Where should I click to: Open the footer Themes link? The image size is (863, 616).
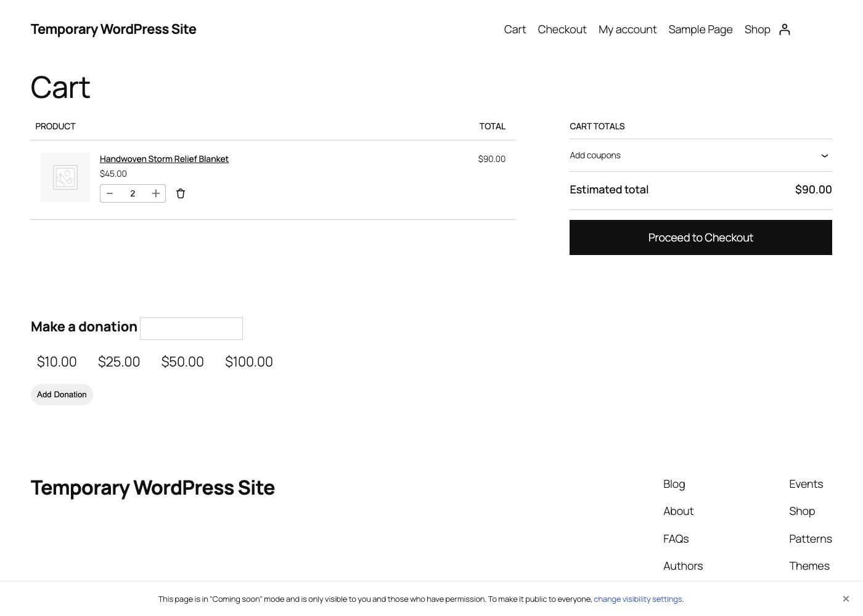(809, 566)
